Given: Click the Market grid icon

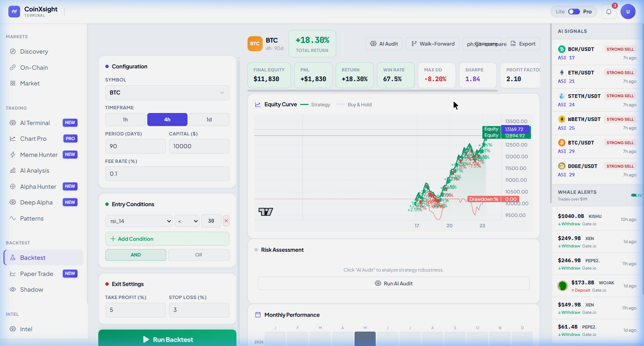Looking at the screenshot, I should coord(13,83).
